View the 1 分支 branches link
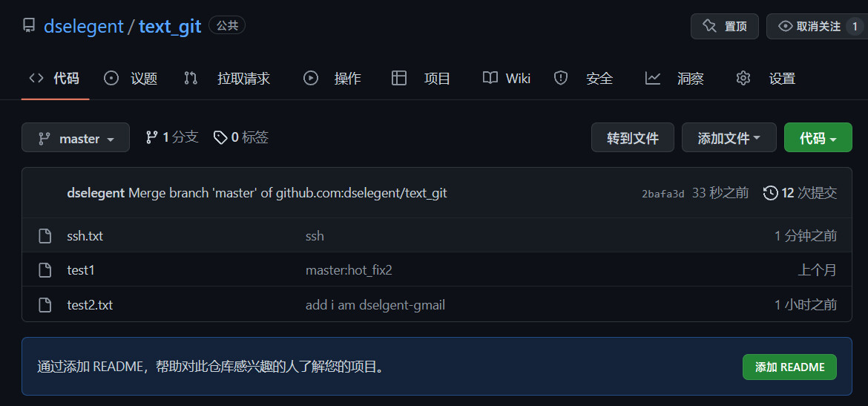This screenshot has height=406, width=868. [x=171, y=137]
